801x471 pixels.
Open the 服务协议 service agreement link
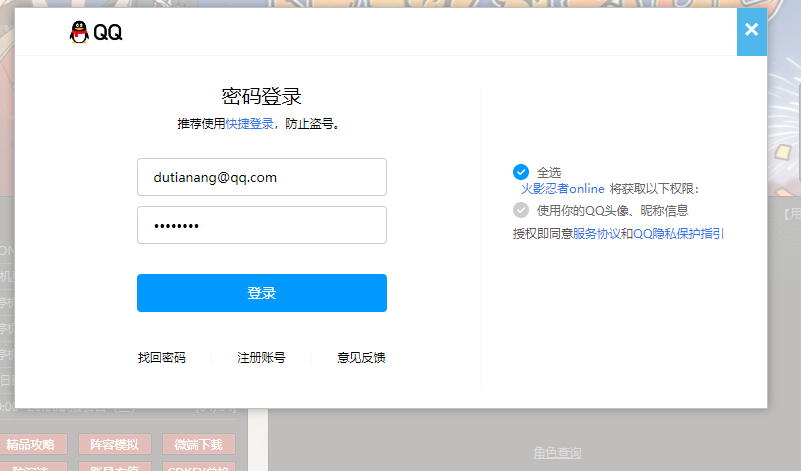click(x=596, y=233)
